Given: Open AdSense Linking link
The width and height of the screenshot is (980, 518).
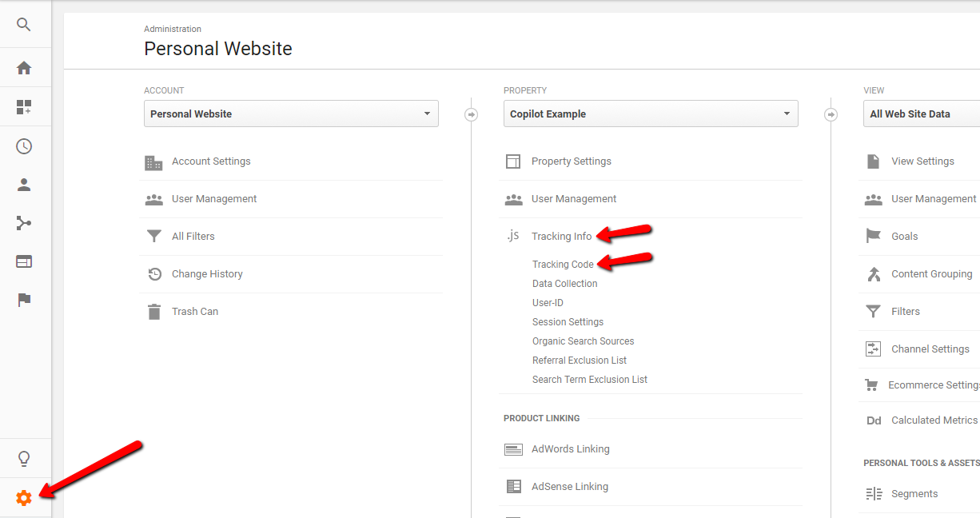Looking at the screenshot, I should [570, 487].
